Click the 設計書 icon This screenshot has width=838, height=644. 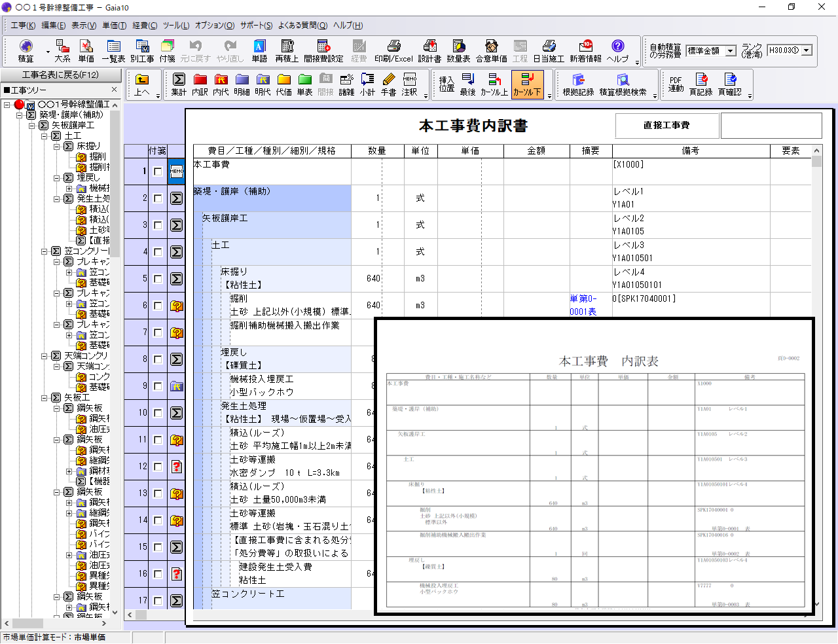(x=429, y=50)
